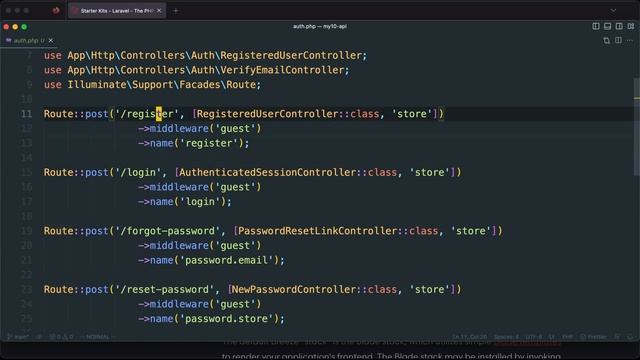Close the Starter Kits browser tab

159,11
